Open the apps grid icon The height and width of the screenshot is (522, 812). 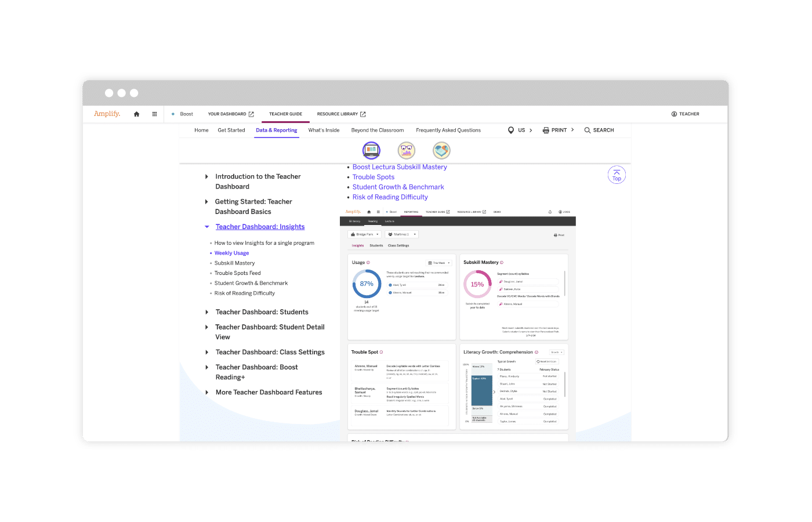[x=154, y=114]
